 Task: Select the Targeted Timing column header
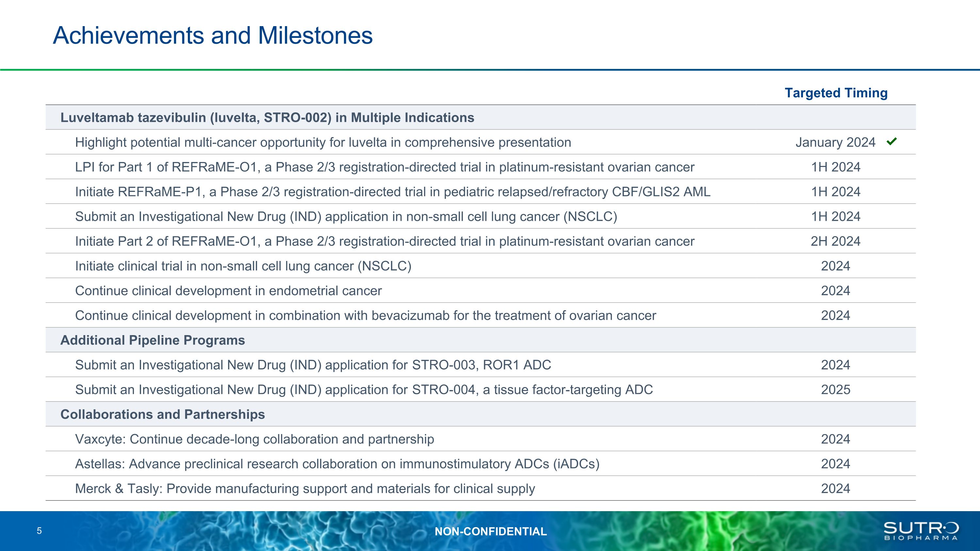[836, 93]
